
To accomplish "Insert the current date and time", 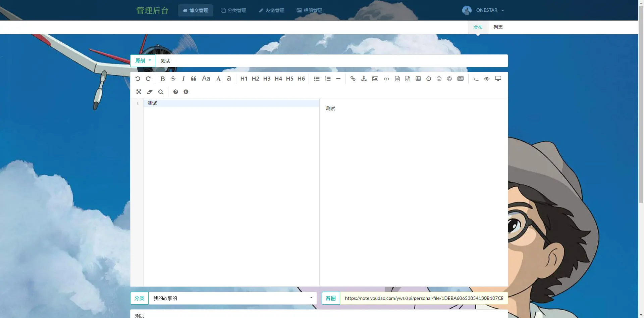I will 429,79.
